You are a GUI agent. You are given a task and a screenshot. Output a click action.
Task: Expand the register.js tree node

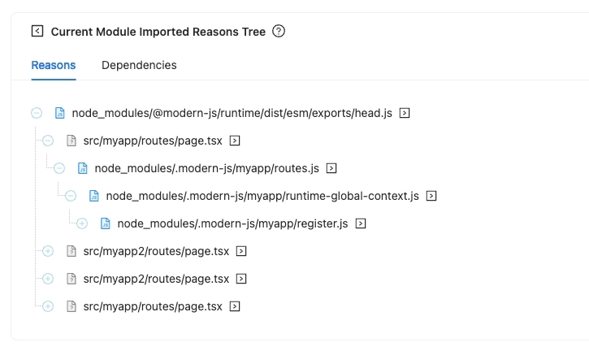82,223
